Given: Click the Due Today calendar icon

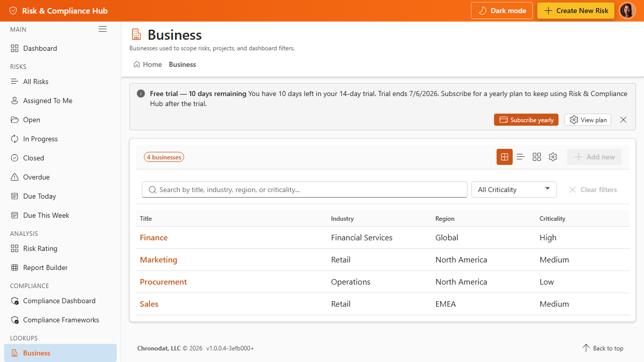Looking at the screenshot, I should pos(15,196).
